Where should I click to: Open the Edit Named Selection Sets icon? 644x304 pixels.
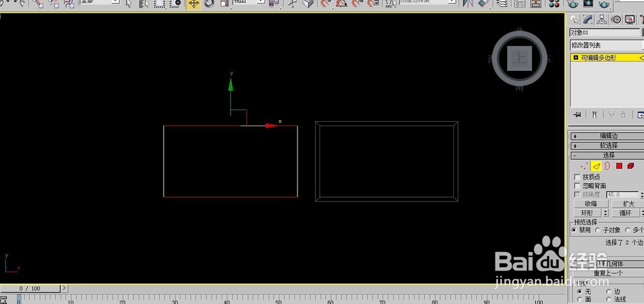(391, 4)
